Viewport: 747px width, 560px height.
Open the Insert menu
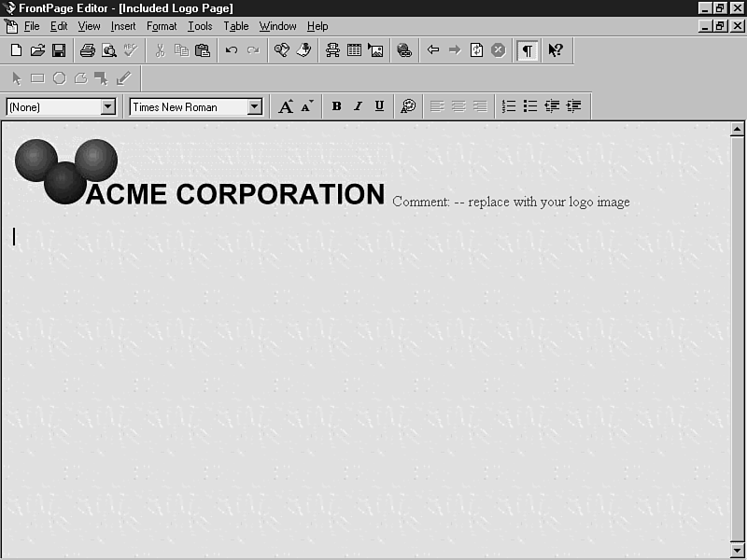point(123,26)
